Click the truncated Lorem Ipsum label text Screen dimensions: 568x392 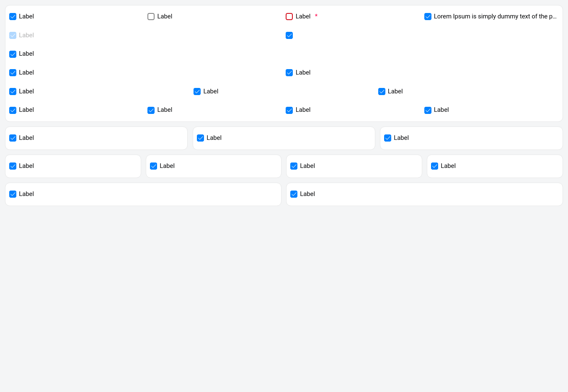(x=495, y=16)
